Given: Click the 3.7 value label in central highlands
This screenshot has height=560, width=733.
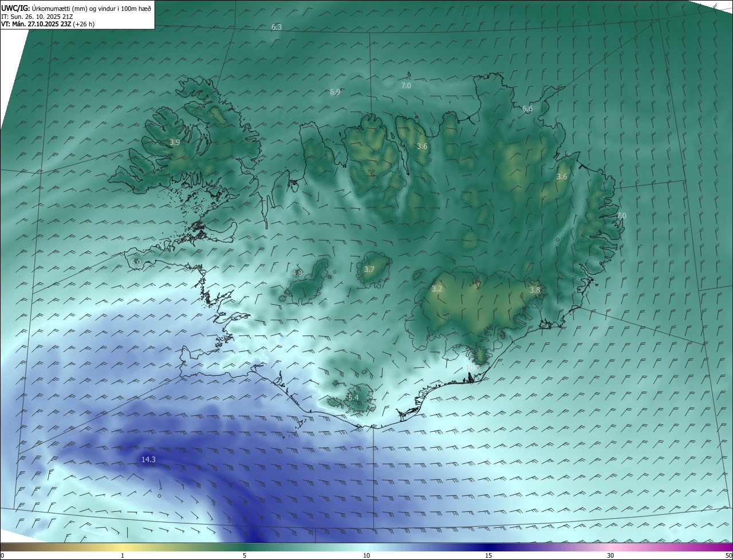Looking at the screenshot, I should click(x=369, y=269).
